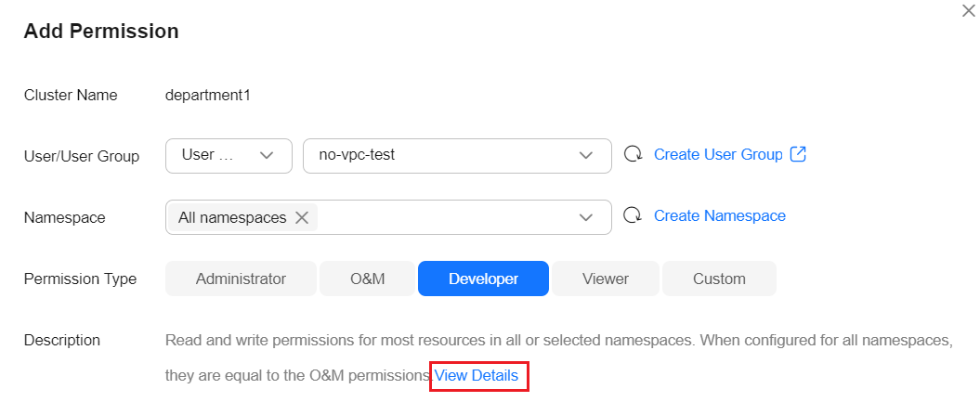Remove the All namespaces tag

302,217
